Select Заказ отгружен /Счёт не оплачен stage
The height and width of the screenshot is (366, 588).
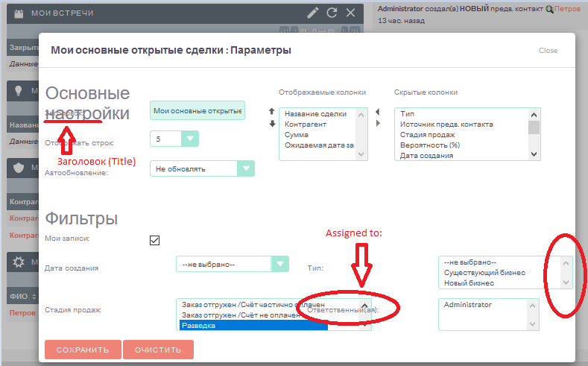coord(241,315)
